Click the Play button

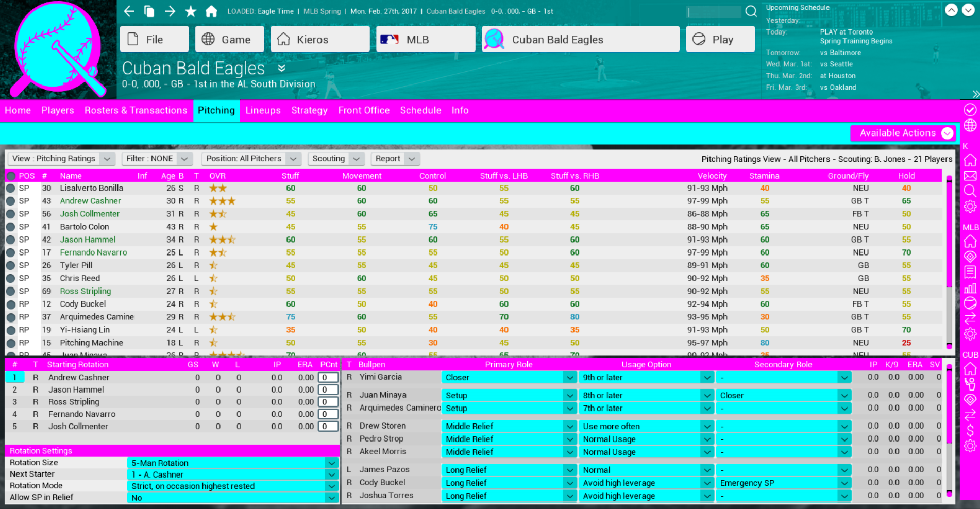tap(720, 39)
